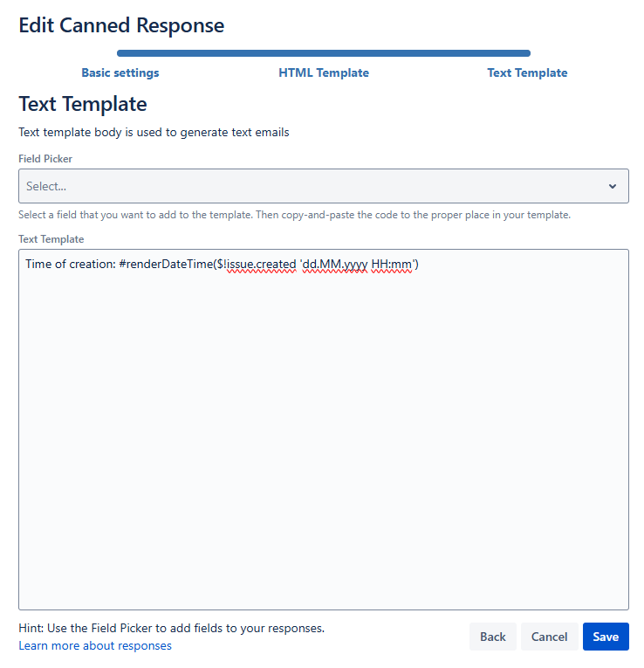Click the underlined $!issue.created variable

(260, 264)
